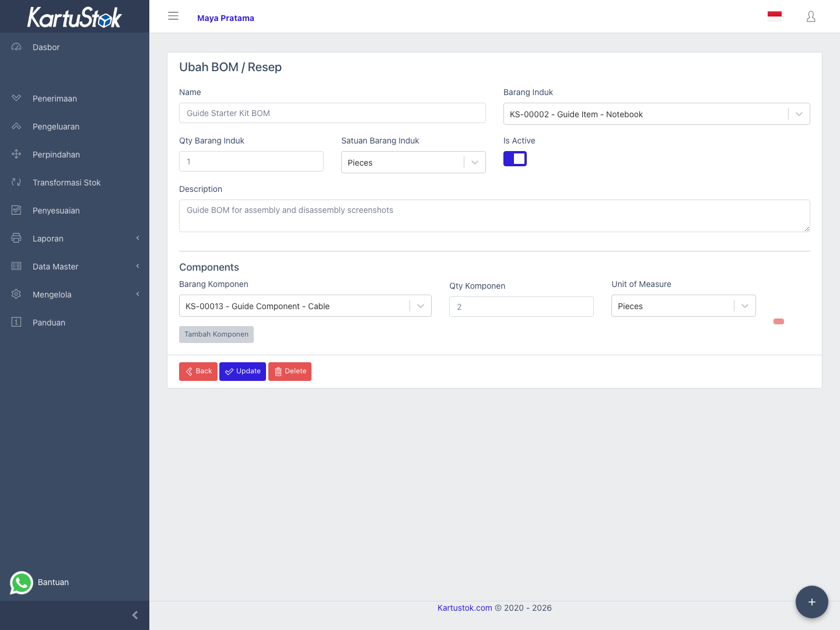Click the Tambah Komponen button
840x630 pixels.
[216, 334]
